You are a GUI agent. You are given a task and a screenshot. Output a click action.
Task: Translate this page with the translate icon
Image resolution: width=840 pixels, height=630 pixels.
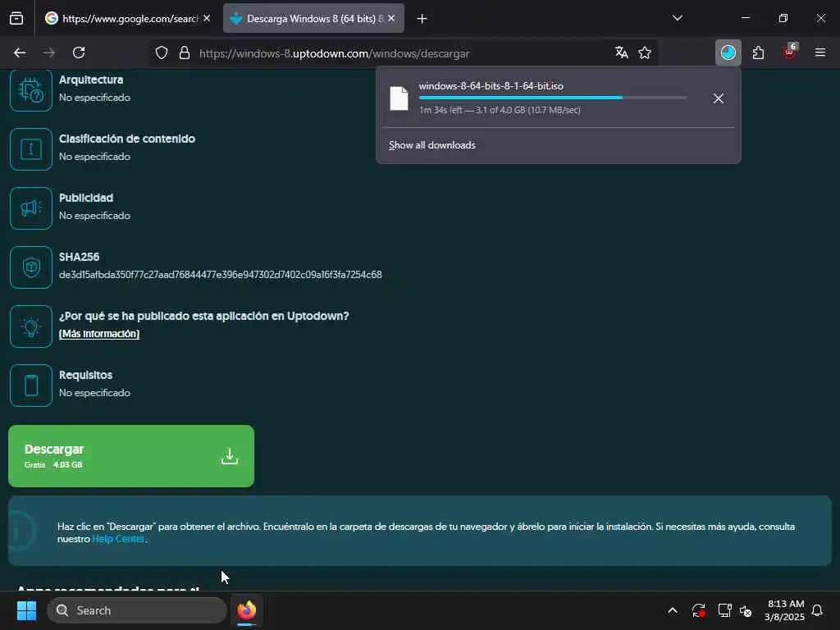(622, 52)
